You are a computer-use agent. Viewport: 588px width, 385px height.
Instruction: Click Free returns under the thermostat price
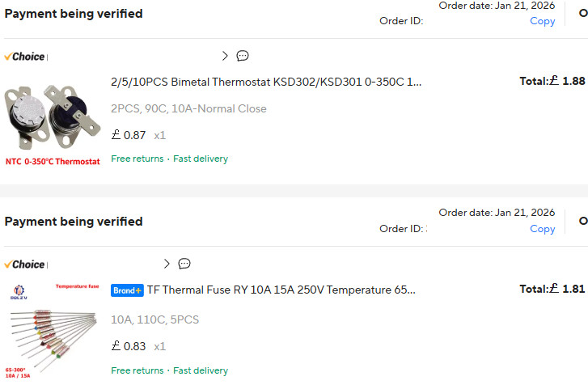tap(137, 159)
